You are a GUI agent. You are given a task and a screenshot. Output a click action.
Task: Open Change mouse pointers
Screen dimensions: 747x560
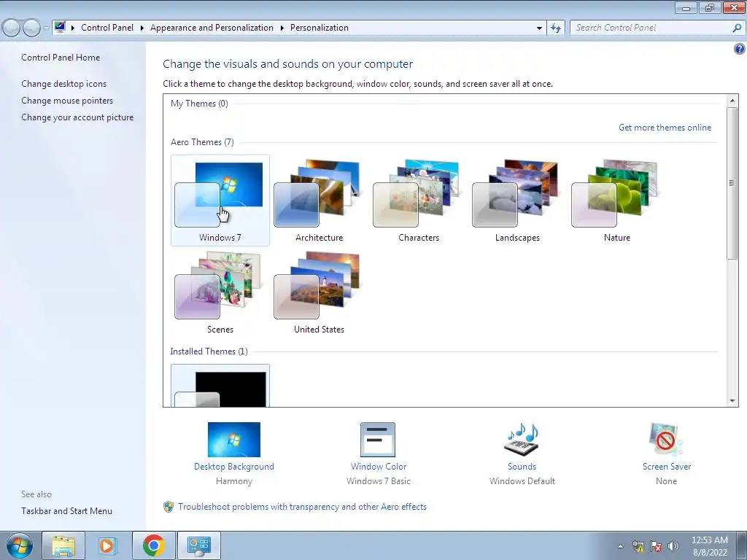pos(67,101)
